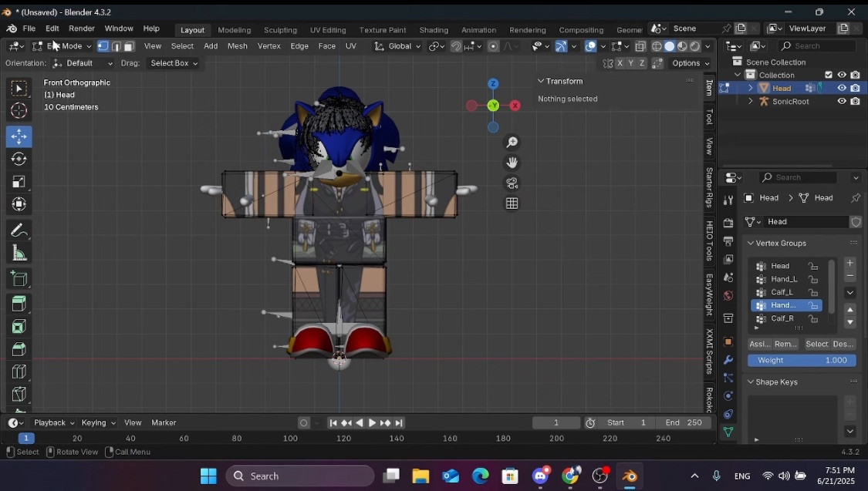Select the Annotate tool
Viewport: 868px width, 491px height.
(19, 227)
